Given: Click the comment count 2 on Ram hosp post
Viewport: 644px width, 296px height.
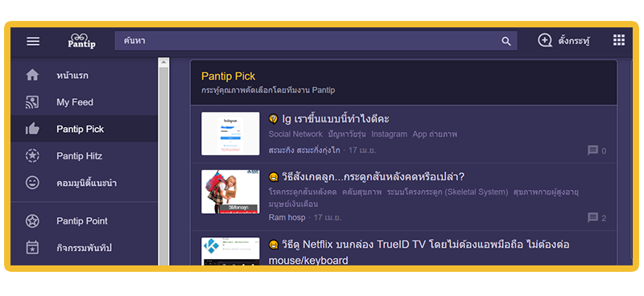Looking at the screenshot, I should click(x=604, y=218).
